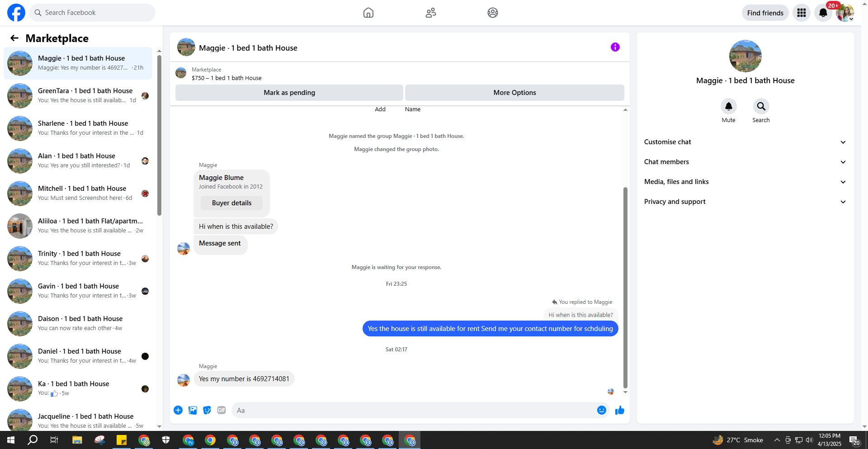Click the Find friends button
Image resolution: width=868 pixels, height=449 pixels.
point(765,13)
